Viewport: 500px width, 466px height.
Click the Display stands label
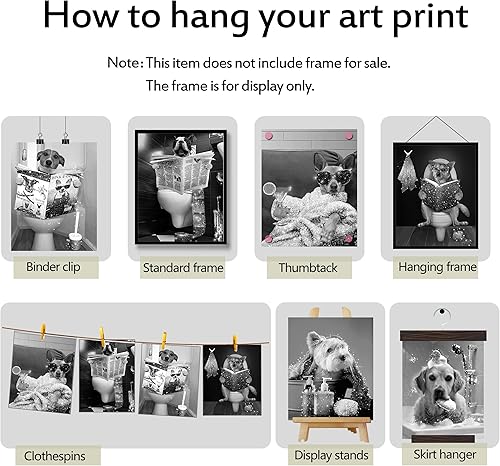(x=331, y=455)
